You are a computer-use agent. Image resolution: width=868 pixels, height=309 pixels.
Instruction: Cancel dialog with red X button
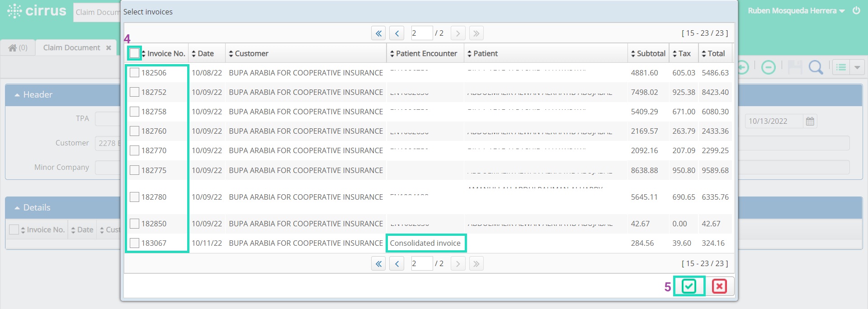pyautogui.click(x=719, y=286)
